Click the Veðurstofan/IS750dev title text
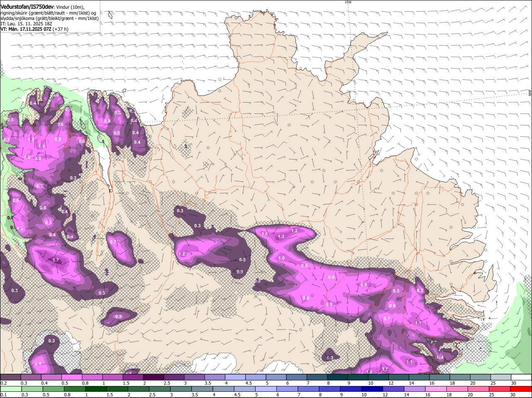Screen dimensions: 532x398 coord(27,7)
